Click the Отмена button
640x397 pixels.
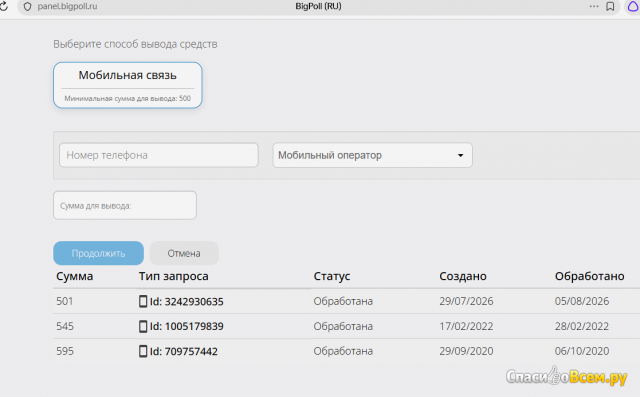(x=184, y=253)
